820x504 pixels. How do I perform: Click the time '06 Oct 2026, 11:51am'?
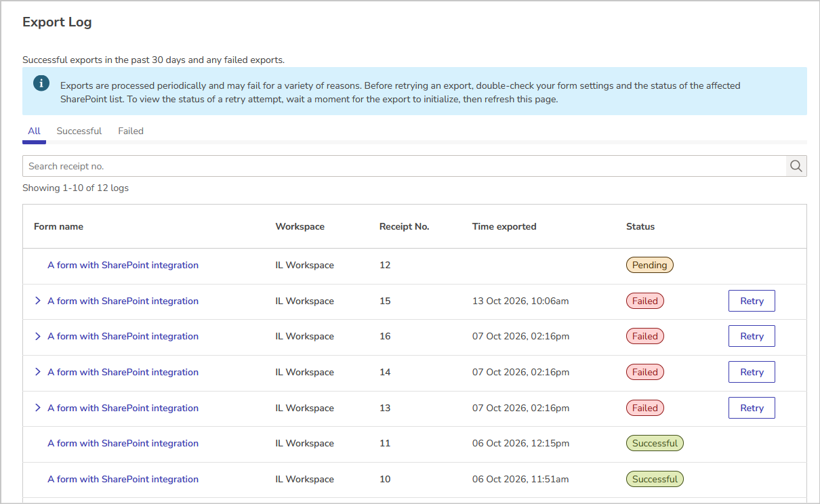click(x=520, y=479)
